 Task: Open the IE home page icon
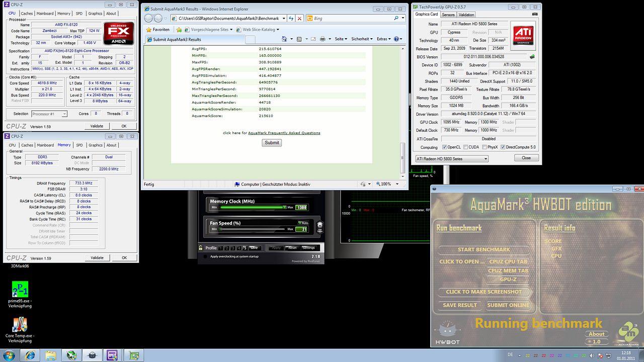pos(284,39)
